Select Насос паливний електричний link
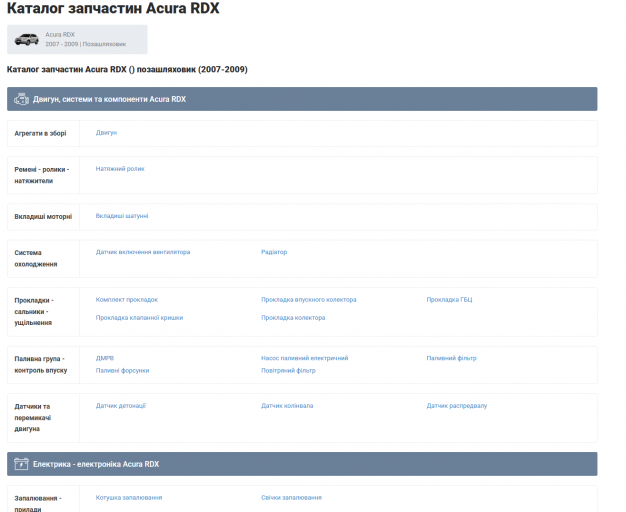Screen dimensions: 626x512 (x=305, y=358)
